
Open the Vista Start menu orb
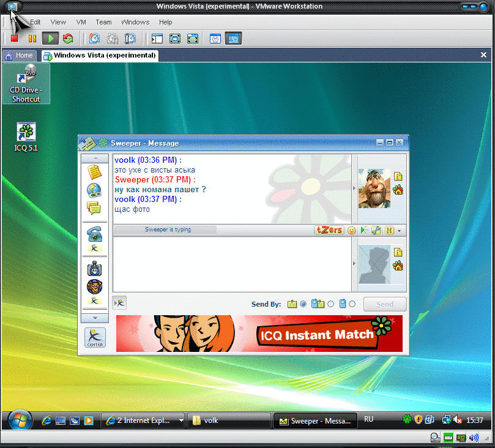click(20, 420)
